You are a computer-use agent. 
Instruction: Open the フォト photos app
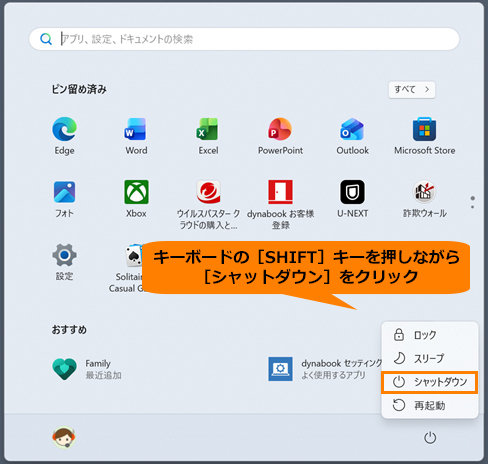pos(64,192)
